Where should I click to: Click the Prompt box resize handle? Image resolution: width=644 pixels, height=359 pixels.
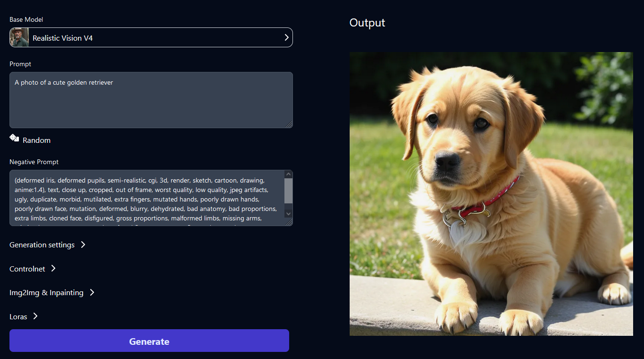[x=289, y=124]
